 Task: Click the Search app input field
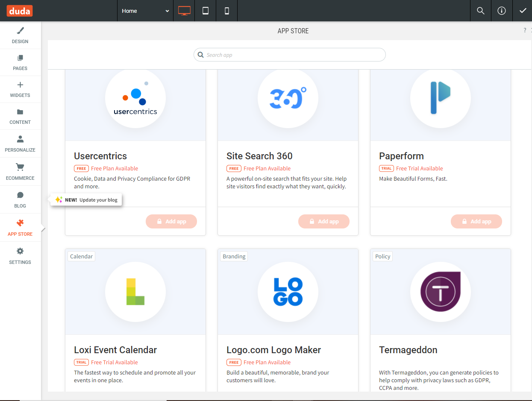click(x=289, y=55)
